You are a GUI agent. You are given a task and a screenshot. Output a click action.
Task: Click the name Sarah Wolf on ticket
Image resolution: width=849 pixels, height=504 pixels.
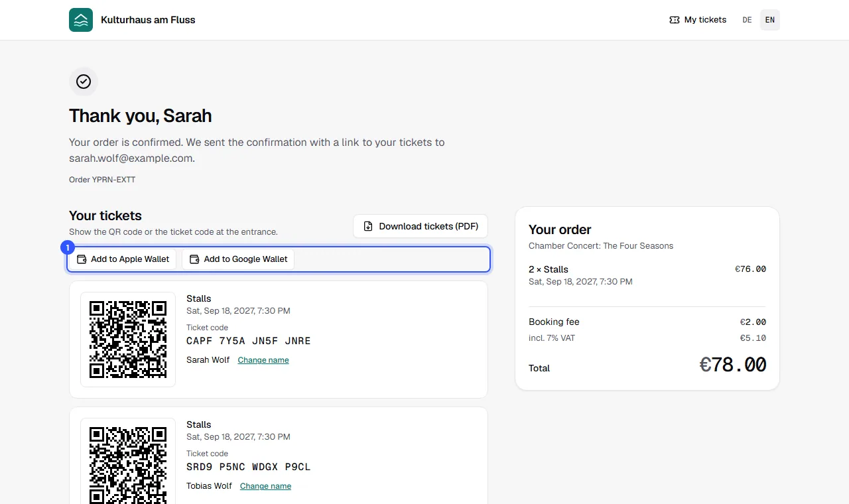pyautogui.click(x=208, y=360)
